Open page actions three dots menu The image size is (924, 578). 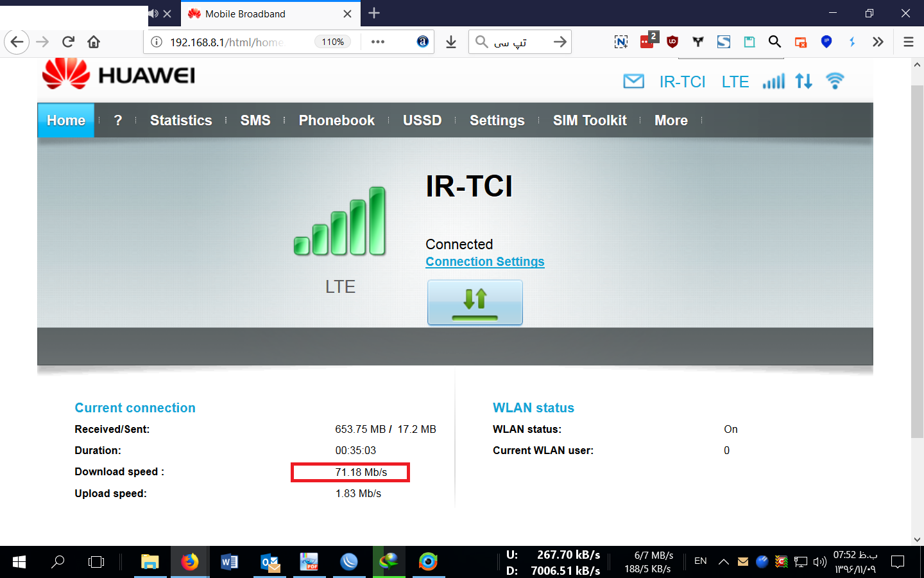378,42
